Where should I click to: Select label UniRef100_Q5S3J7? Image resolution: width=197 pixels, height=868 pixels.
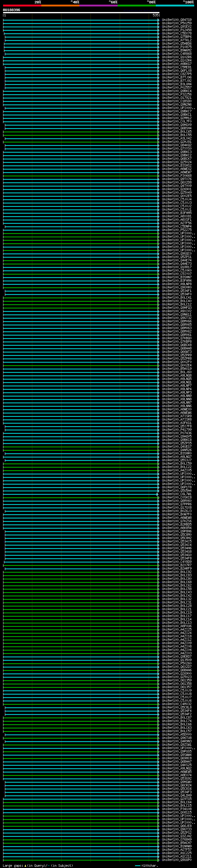(176, 460)
